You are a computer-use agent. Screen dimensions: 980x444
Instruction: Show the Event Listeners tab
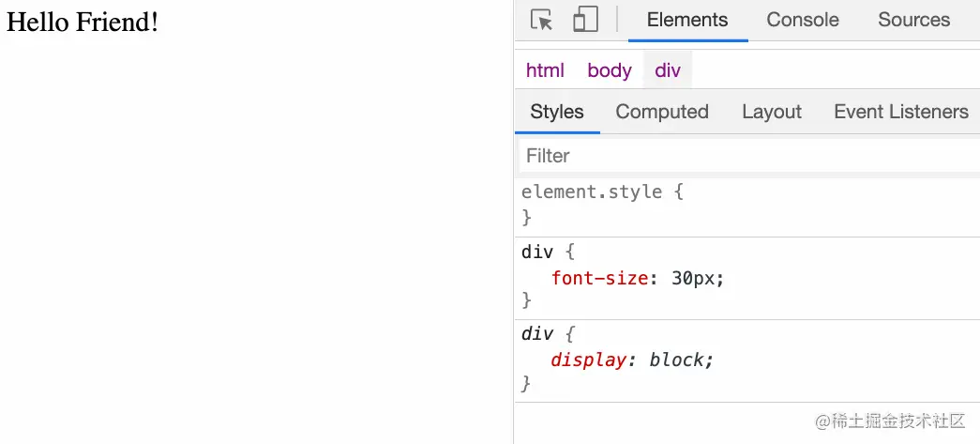tap(900, 112)
